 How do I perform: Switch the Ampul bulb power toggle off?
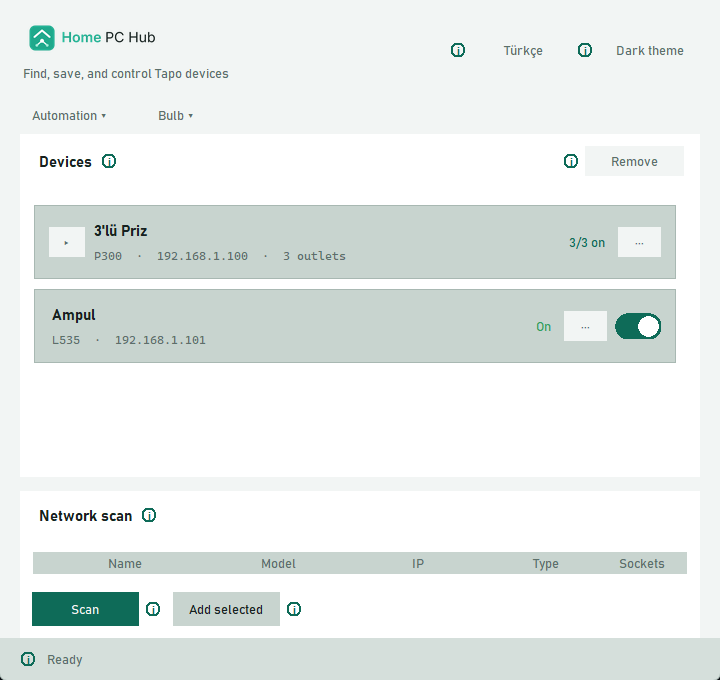638,326
